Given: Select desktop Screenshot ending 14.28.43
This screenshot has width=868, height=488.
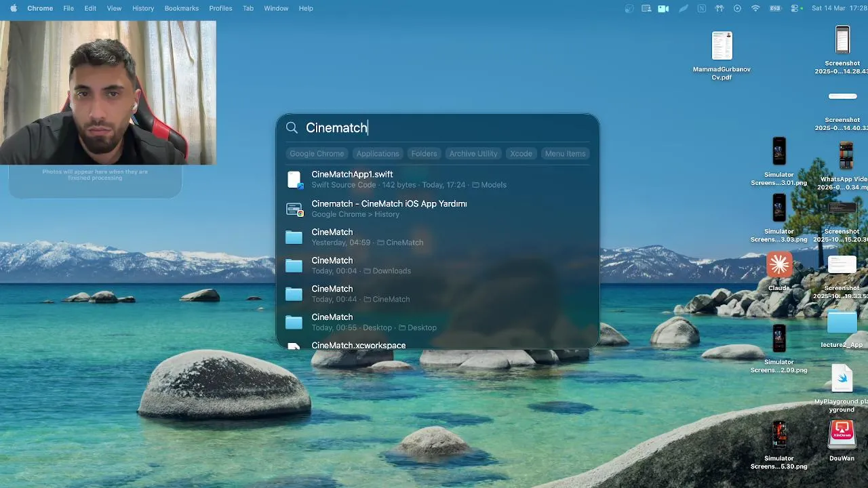Looking at the screenshot, I should 842,50.
